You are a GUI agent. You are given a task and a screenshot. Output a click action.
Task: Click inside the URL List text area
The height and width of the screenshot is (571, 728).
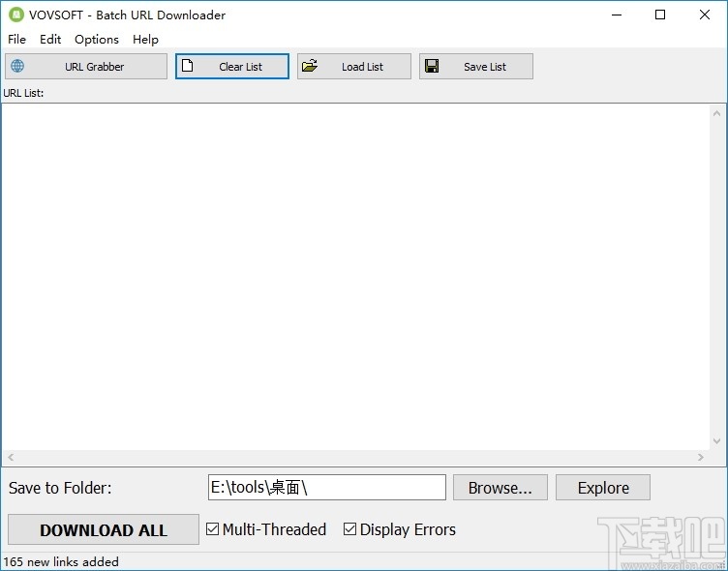355,277
